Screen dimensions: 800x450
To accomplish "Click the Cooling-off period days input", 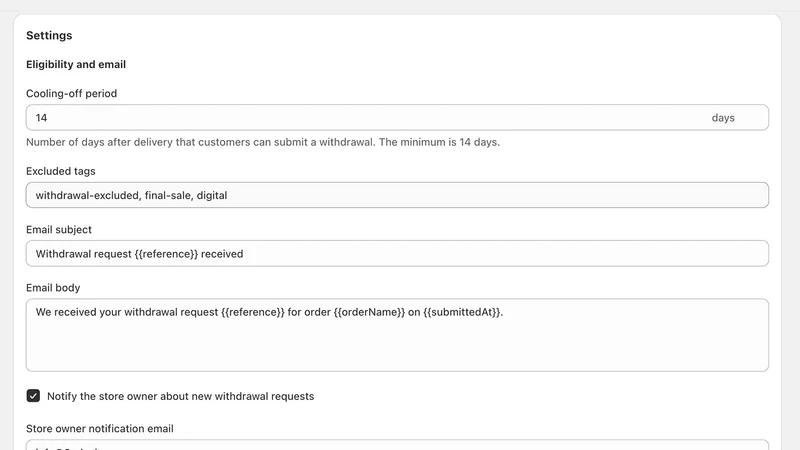I will (x=397, y=118).
